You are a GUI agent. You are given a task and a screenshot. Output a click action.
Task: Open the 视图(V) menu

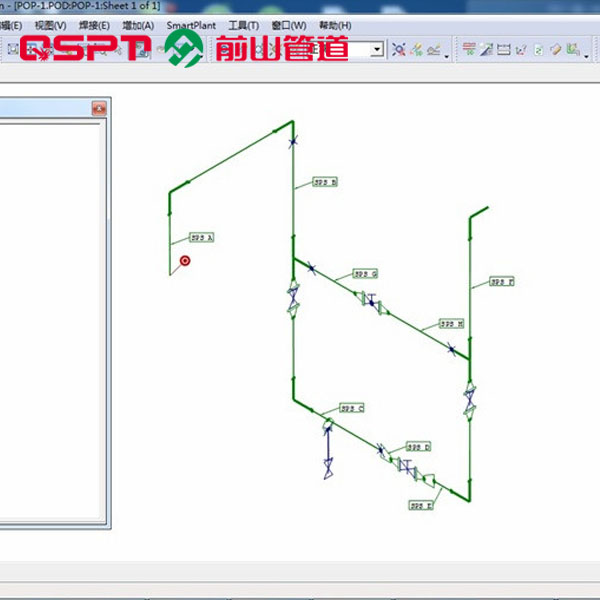[x=50, y=25]
